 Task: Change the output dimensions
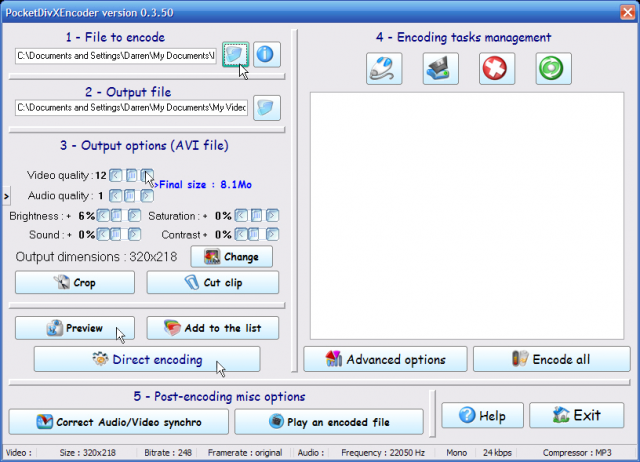pos(231,257)
